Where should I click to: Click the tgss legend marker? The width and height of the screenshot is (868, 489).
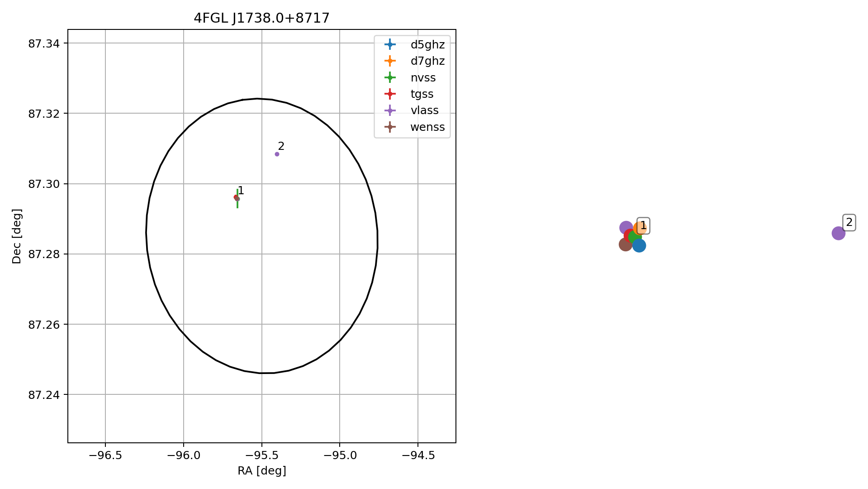[389, 94]
